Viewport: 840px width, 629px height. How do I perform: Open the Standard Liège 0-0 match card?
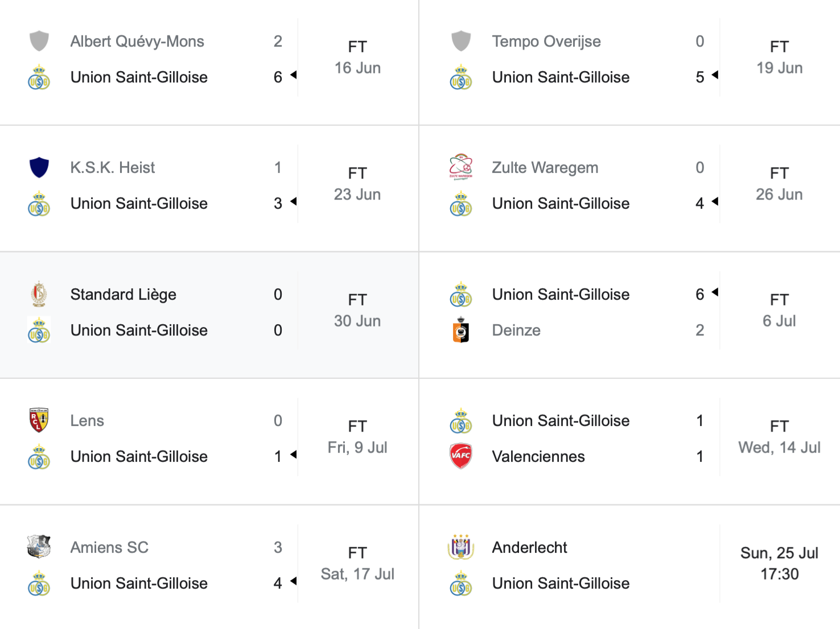(209, 315)
